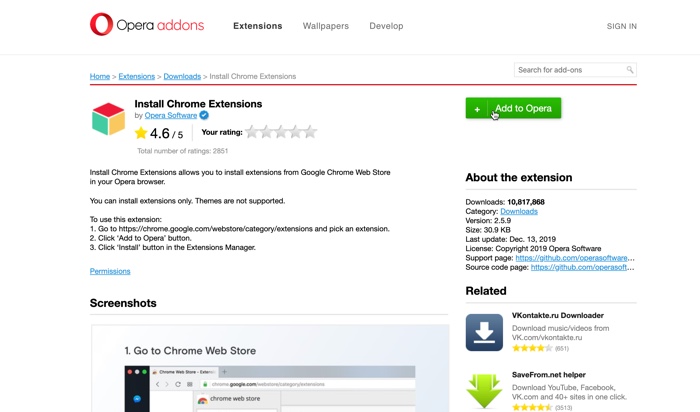Click the verified author badge icon
Viewport: 700px width, 412px height.
(204, 115)
